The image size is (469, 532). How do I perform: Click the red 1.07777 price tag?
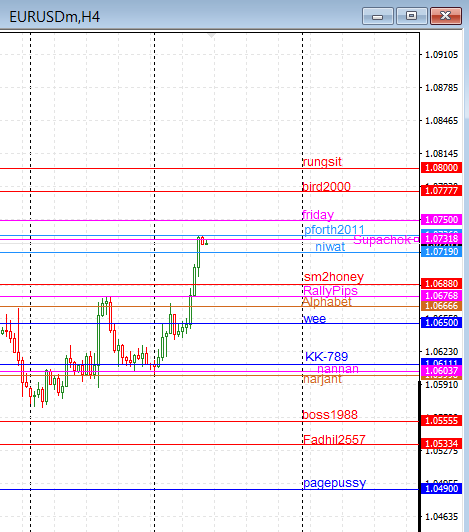tap(441, 191)
